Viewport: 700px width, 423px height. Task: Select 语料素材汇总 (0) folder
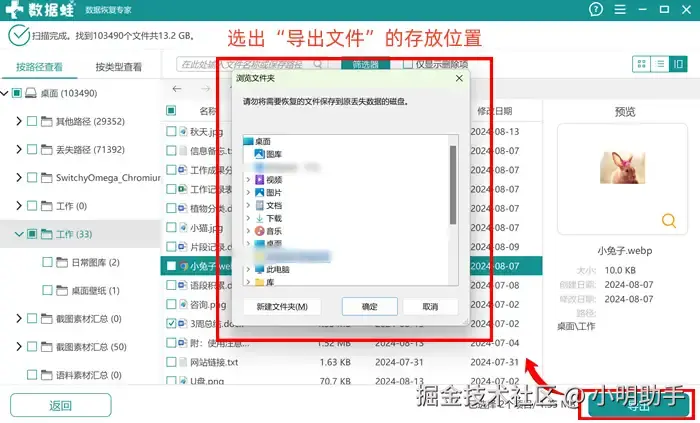click(88, 375)
